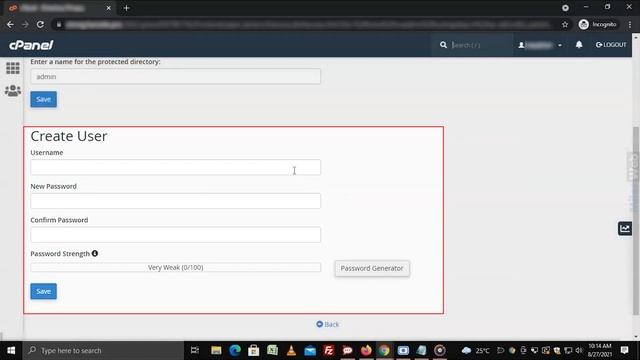Open a new browser tab
Screen dimensions: 640x360
[127, 8]
